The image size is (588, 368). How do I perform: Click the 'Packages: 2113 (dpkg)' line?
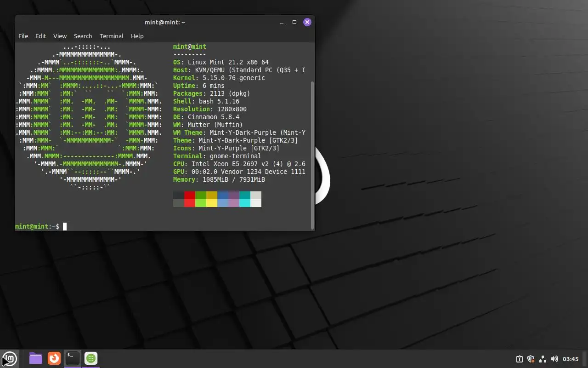click(212, 93)
